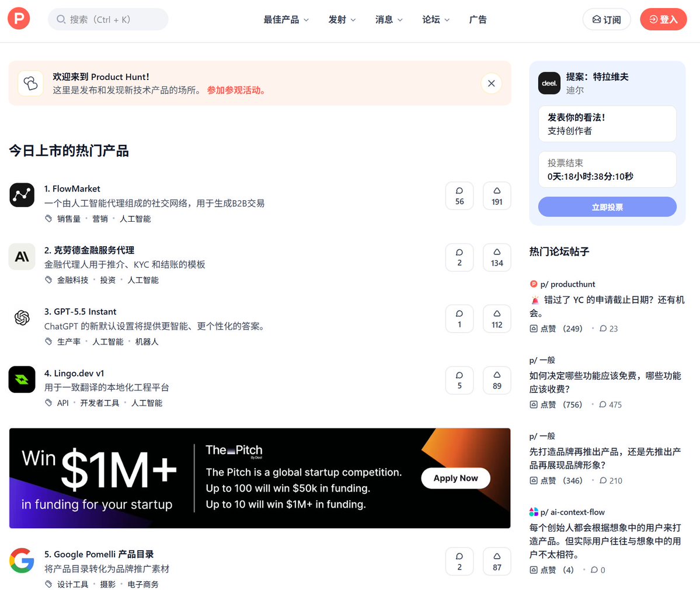Screen dimensions: 700x590
Task: Click the search magnifier icon
Action: 61,19
